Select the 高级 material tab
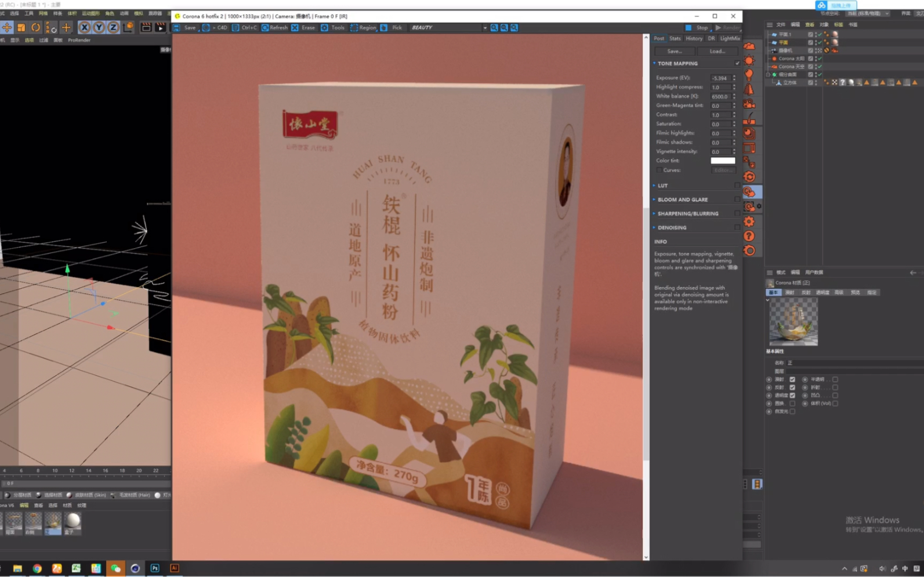Image resolution: width=924 pixels, height=577 pixels. click(839, 292)
